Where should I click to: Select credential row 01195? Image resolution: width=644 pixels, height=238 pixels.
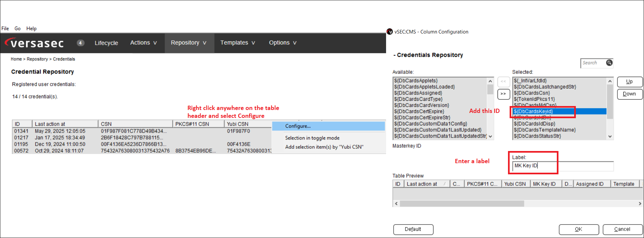pos(142,144)
